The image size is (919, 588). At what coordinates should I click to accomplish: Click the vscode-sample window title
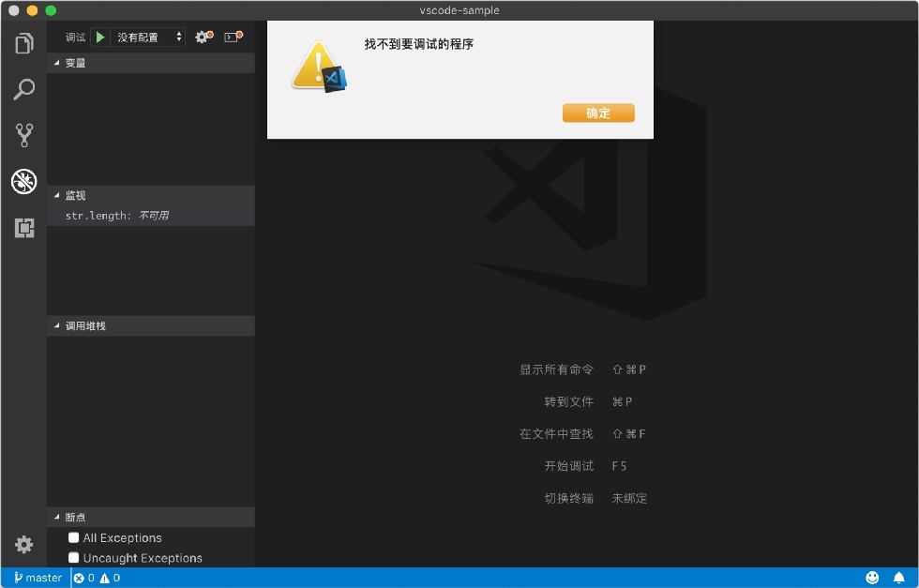(x=459, y=10)
